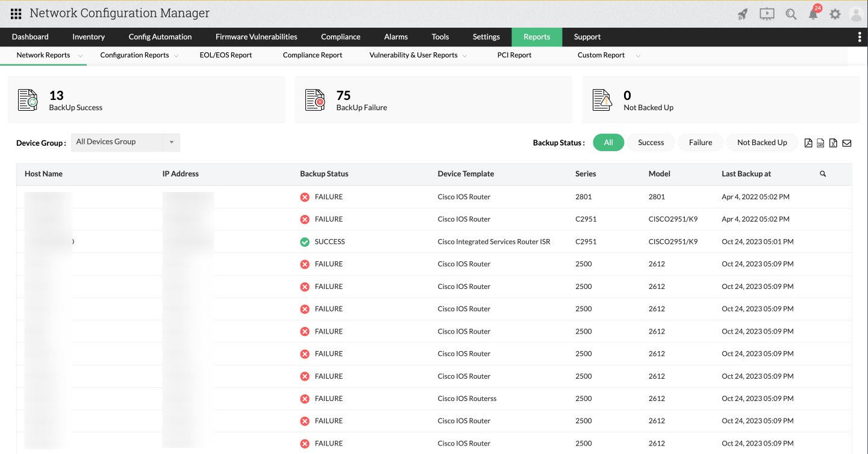Click the green success check status icon
The image size is (868, 454).
coord(305,242)
